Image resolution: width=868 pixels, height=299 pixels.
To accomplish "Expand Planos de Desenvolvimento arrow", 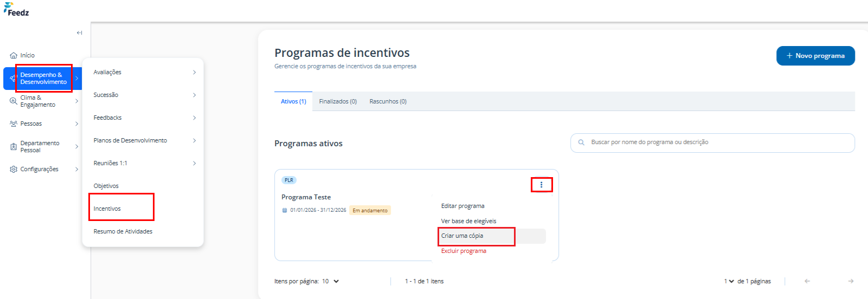I will coord(195,141).
